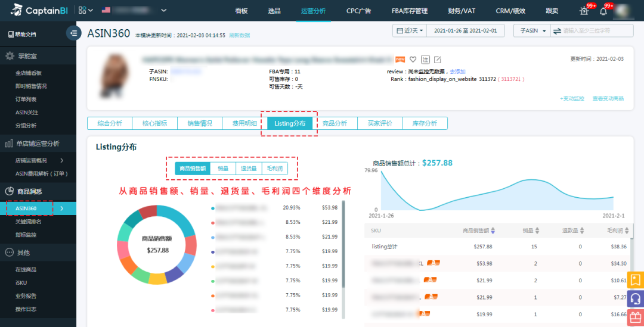Open the store selector dropdown arrow
644x327 pixels.
point(163,10)
